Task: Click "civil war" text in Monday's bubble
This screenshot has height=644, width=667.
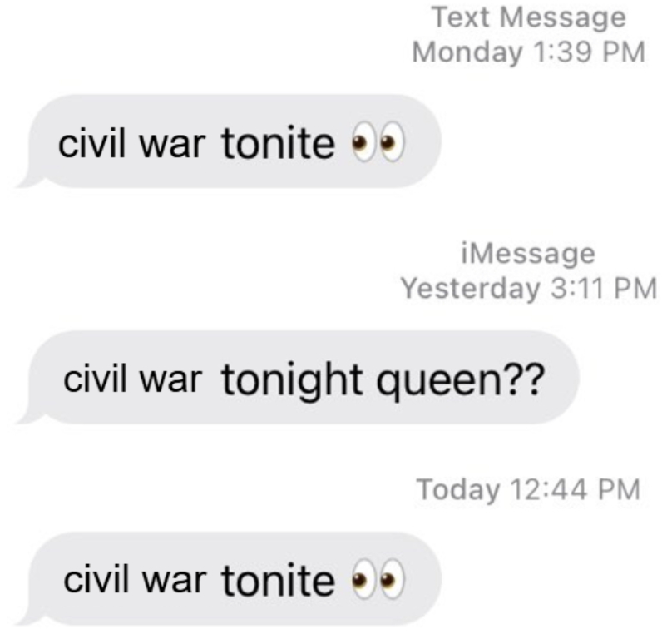Action: [x=132, y=143]
